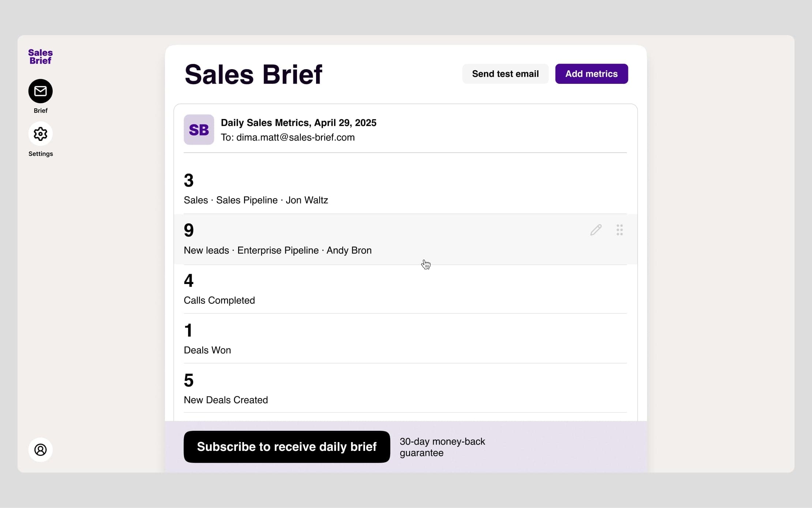
Task: Send test email button
Action: [x=505, y=74]
